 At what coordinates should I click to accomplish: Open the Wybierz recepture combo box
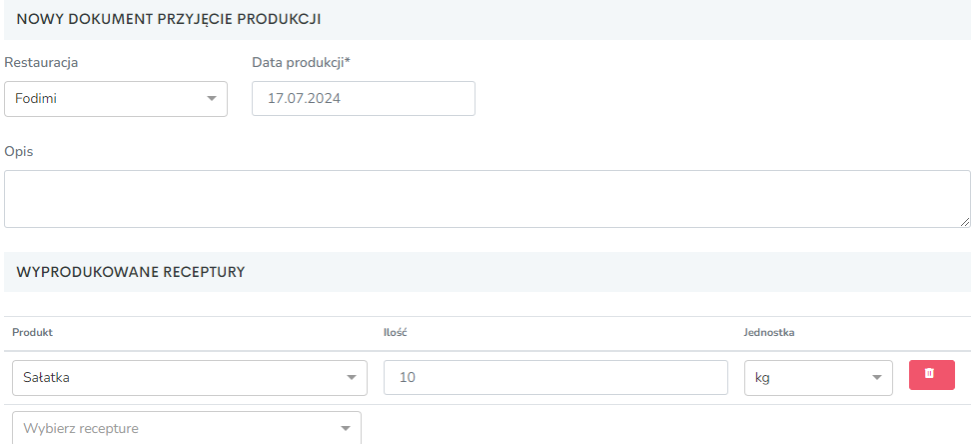point(186,428)
